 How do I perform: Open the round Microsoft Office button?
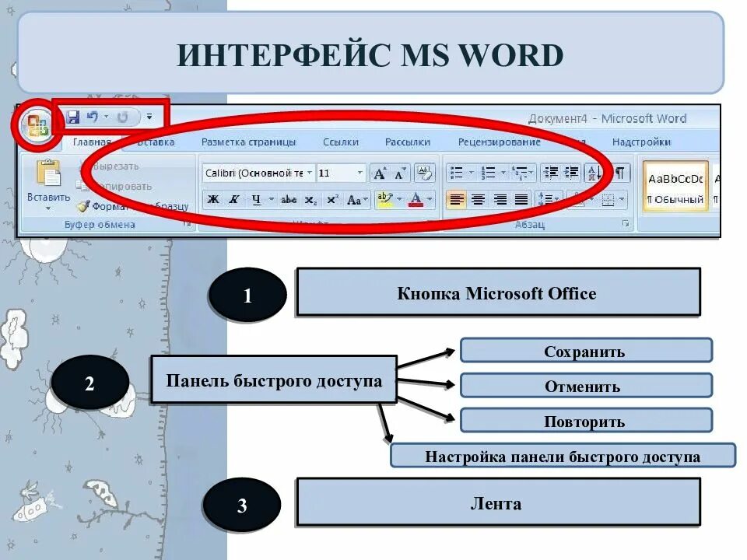point(37,127)
